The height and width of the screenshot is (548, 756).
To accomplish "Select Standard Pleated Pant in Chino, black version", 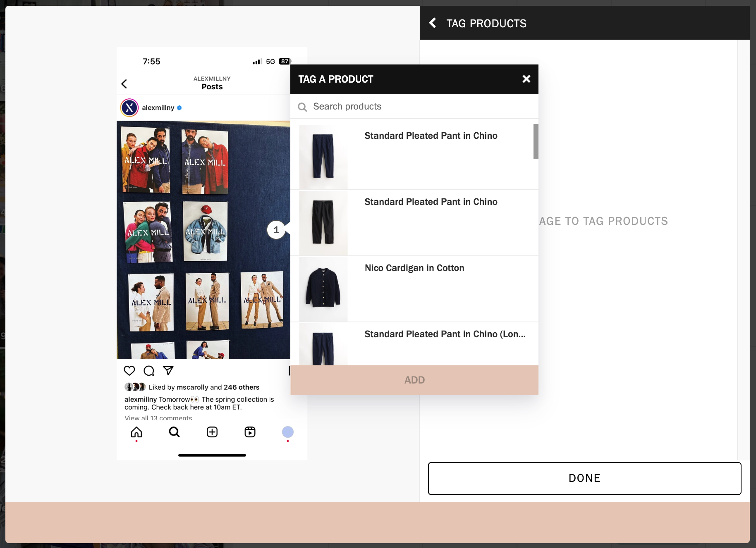I will coord(414,223).
